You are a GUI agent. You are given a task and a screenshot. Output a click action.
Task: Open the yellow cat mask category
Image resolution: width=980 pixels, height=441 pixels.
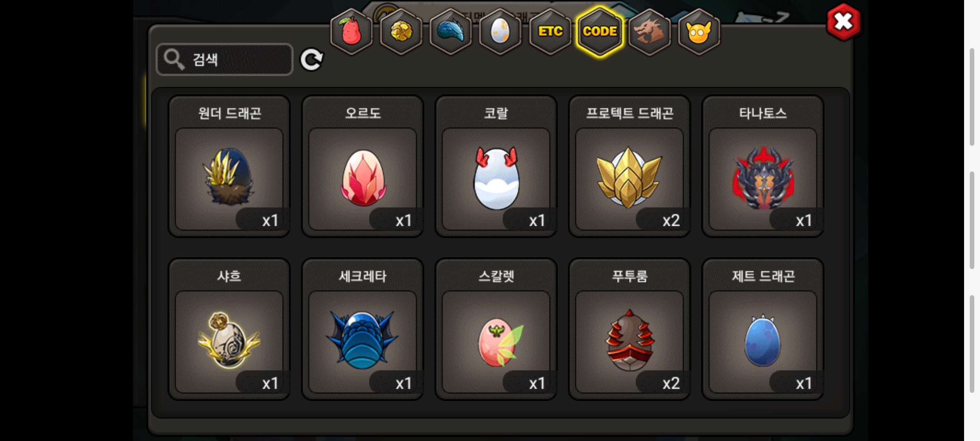tap(699, 32)
